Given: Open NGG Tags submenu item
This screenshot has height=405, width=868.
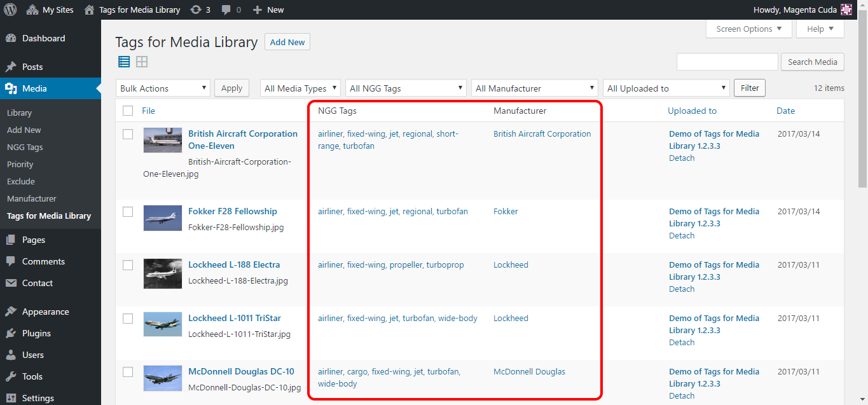Looking at the screenshot, I should point(25,147).
